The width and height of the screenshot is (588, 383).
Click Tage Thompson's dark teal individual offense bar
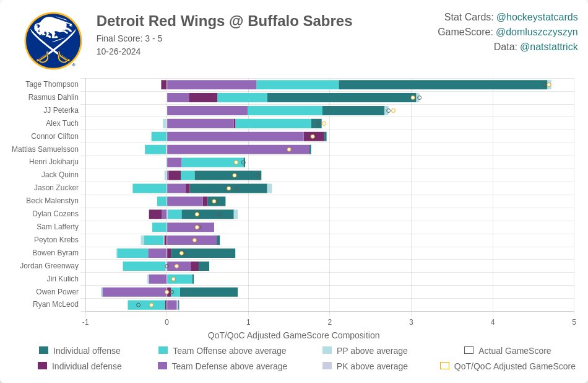443,85
